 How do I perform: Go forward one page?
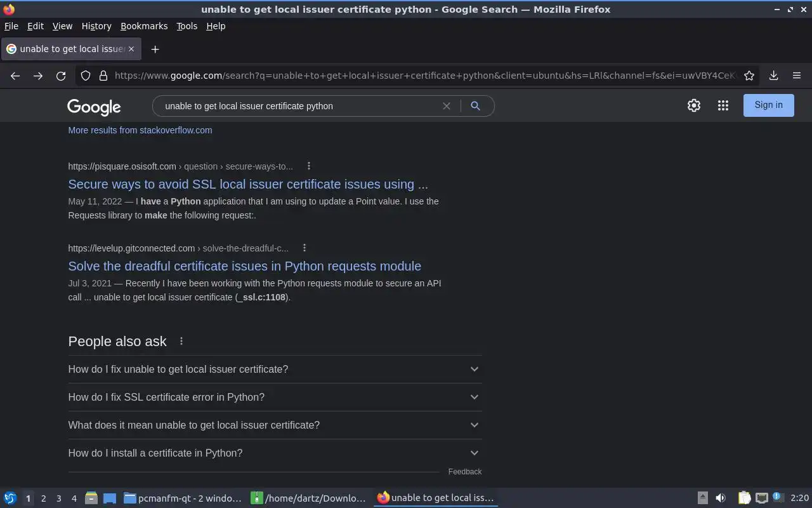pyautogui.click(x=38, y=76)
